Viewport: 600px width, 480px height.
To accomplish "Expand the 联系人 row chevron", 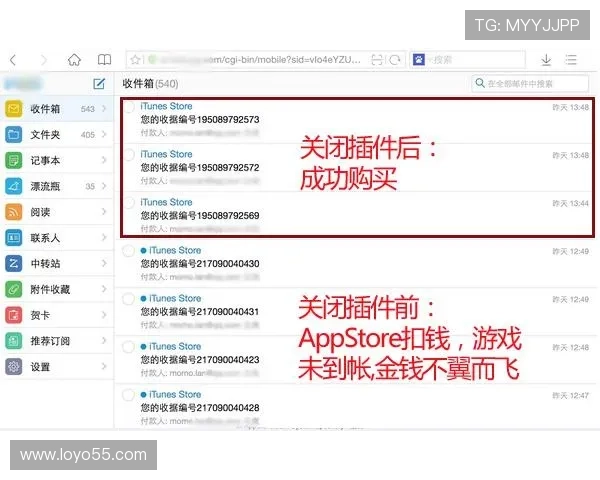I will click(104, 238).
